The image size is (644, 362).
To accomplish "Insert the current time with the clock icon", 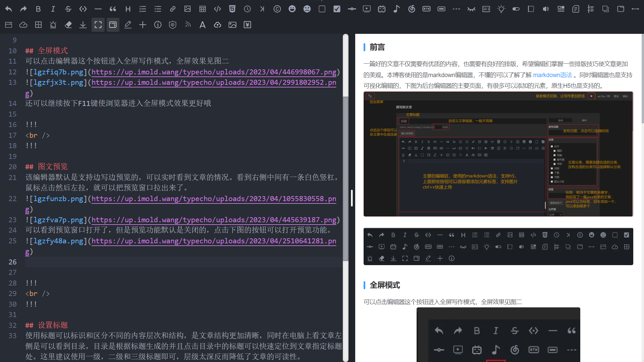I will 247,9.
